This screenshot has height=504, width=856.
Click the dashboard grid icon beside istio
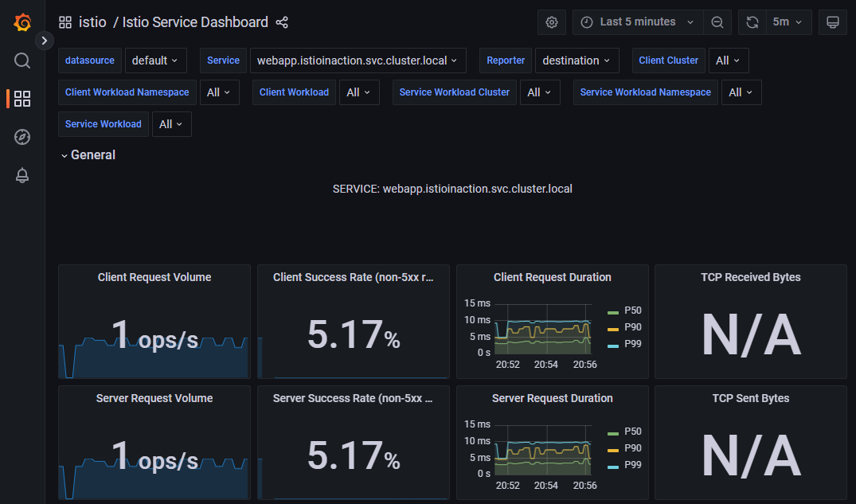65,22
